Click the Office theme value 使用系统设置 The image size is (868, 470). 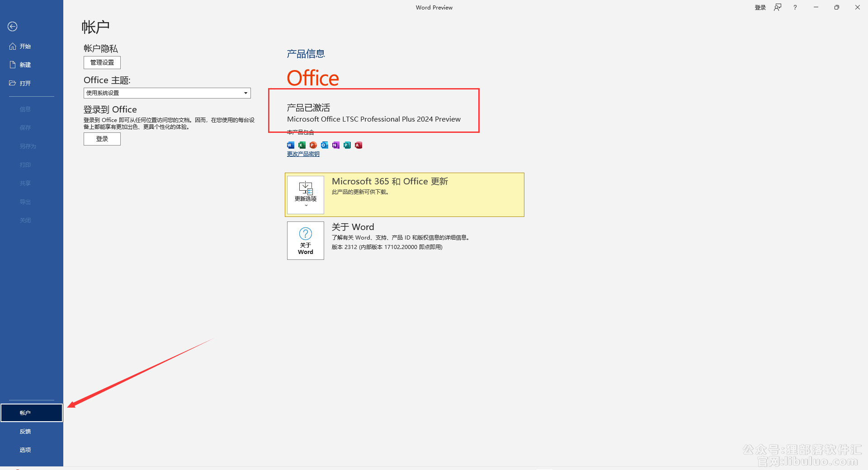point(103,93)
